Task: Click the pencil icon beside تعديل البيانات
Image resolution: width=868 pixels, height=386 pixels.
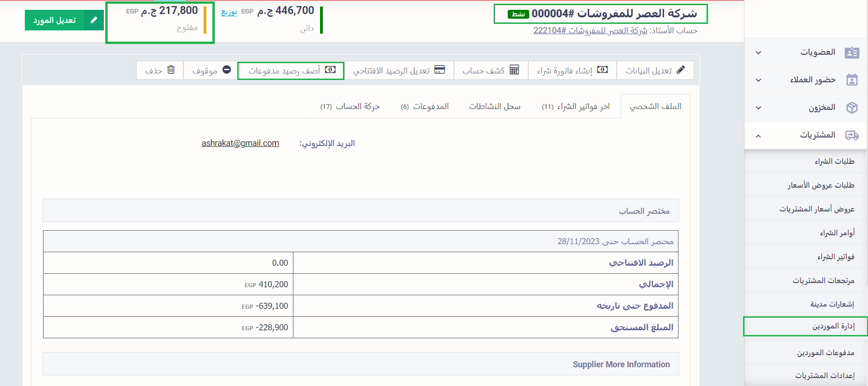Action: point(681,70)
